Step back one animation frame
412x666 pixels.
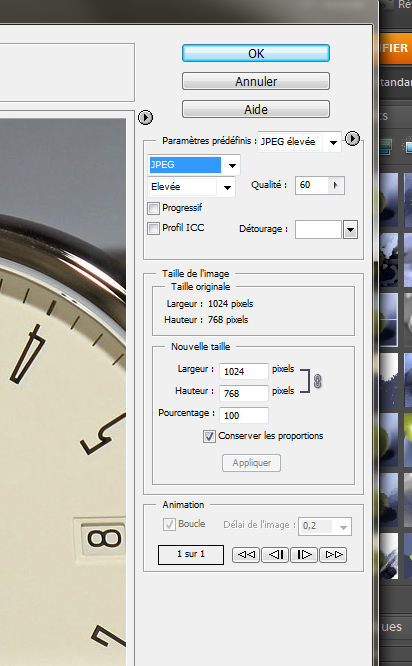pos(275,555)
